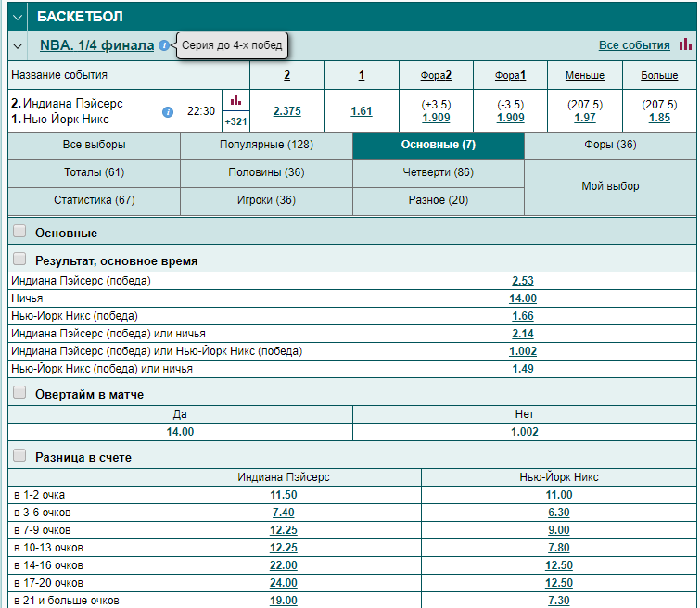Open the Тоталы (61) tab
This screenshot has height=608, width=700.
click(95, 172)
